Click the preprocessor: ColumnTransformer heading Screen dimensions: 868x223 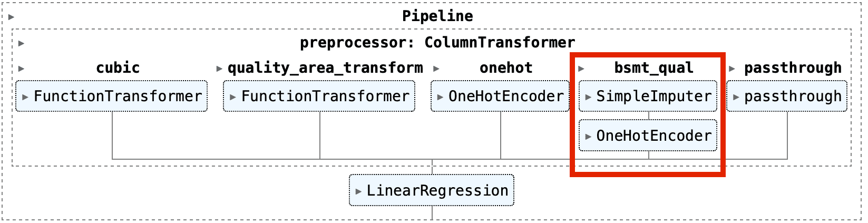point(437,43)
